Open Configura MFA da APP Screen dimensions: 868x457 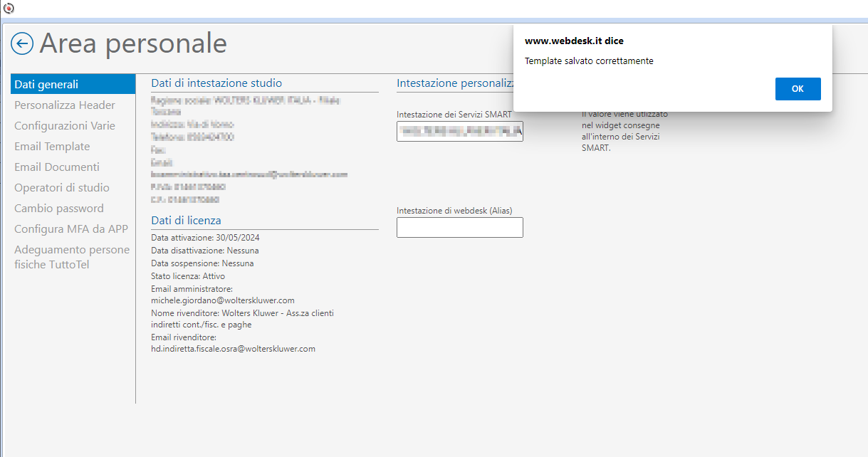pyautogui.click(x=71, y=228)
